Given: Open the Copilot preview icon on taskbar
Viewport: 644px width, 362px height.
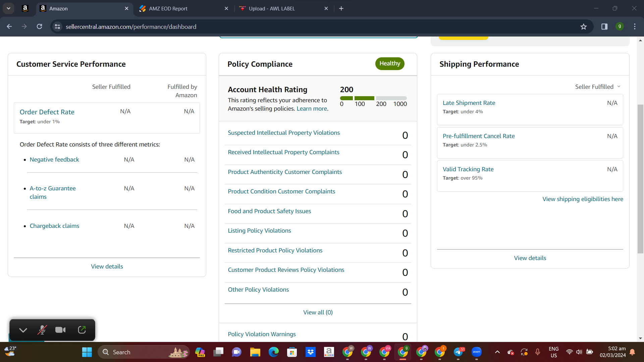Looking at the screenshot, I should [200, 352].
